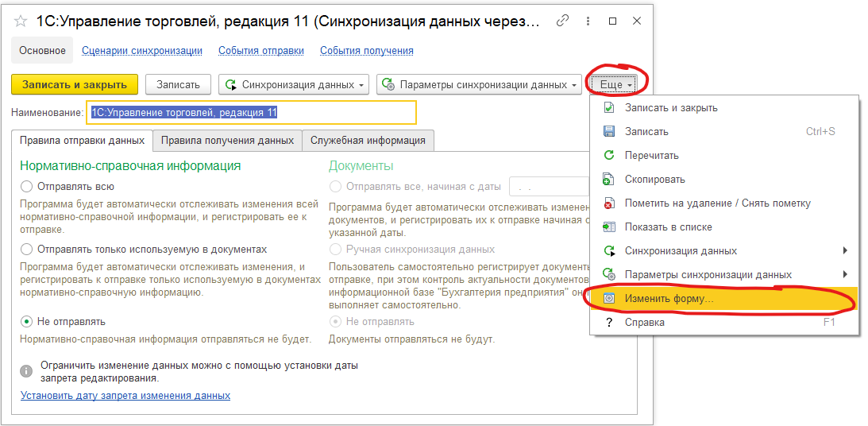Screen dimensions: 868x426
Task: Choose 'Показать в списке' menu entry
Action: tap(724, 227)
